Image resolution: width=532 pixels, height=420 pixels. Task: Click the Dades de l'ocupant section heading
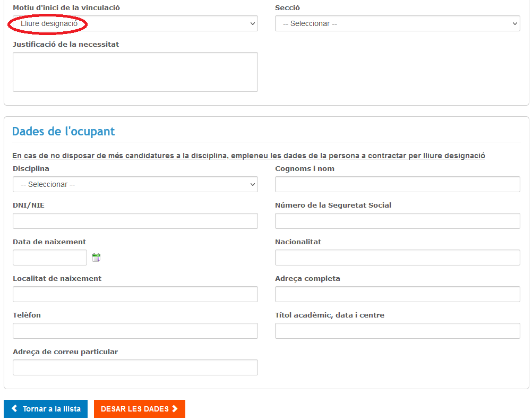pyautogui.click(x=63, y=132)
